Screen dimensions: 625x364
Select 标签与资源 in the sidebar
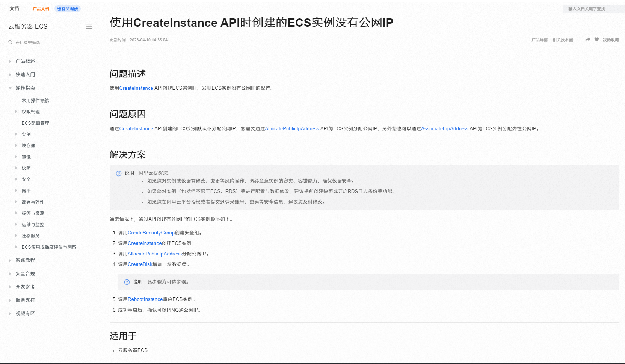33,213
